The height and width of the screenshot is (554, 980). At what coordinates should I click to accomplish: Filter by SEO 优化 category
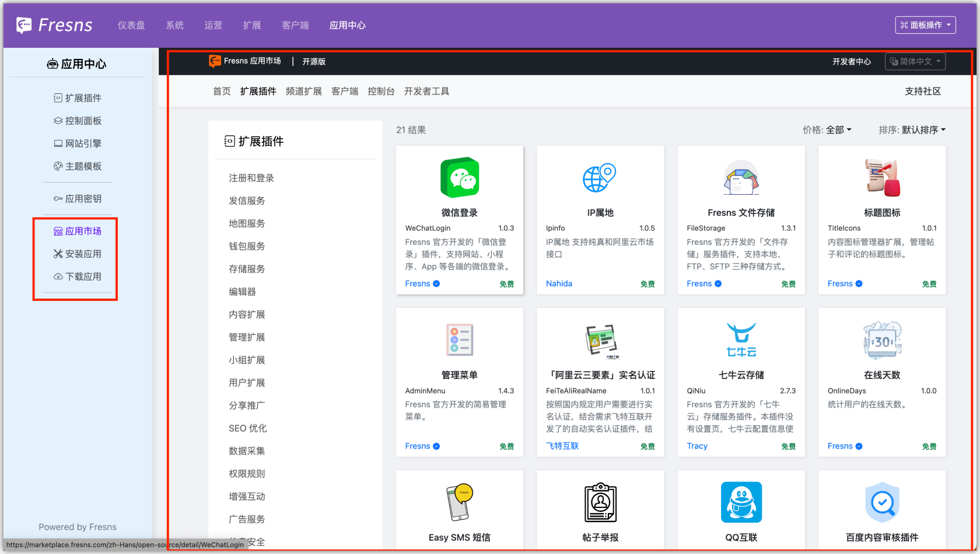(247, 429)
